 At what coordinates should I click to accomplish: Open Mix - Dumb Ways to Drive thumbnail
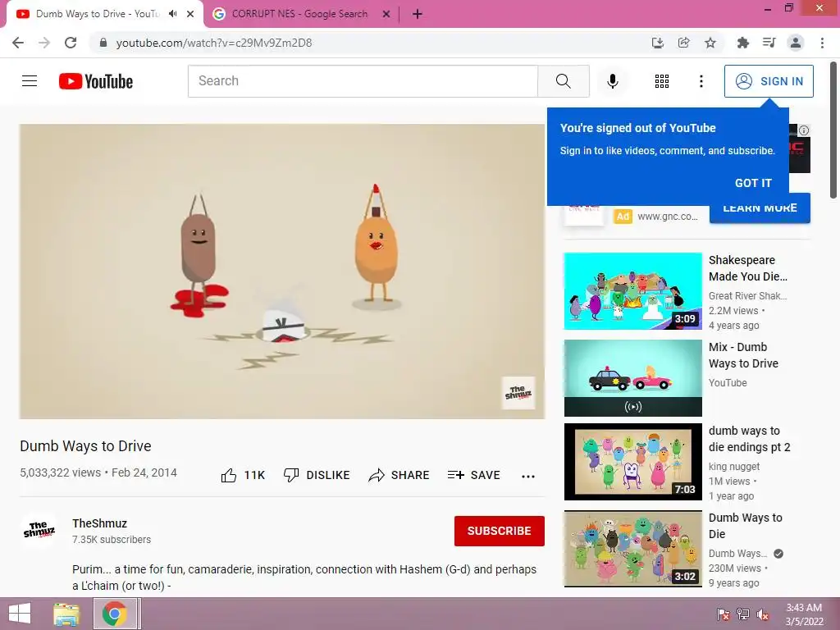tap(632, 377)
